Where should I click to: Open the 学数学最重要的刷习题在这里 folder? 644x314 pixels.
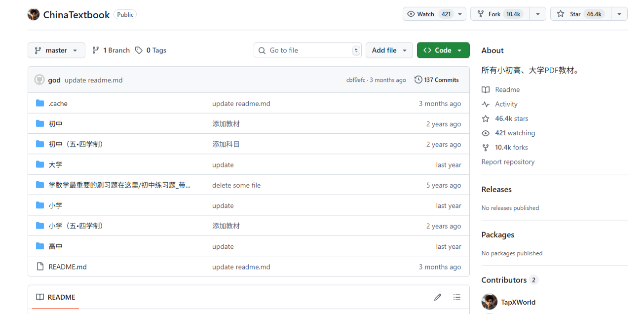(x=119, y=185)
